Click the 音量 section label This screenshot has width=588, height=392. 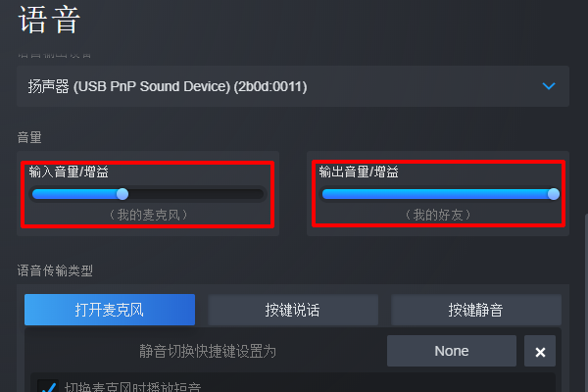pyautogui.click(x=29, y=138)
